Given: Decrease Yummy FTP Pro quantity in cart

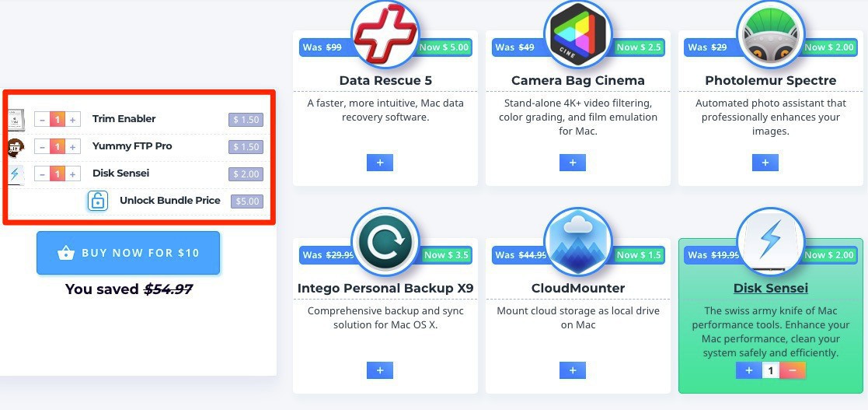Looking at the screenshot, I should click(x=42, y=147).
